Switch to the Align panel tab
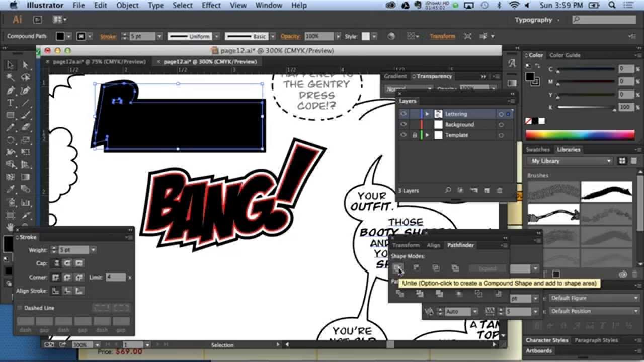644x362 pixels. [x=433, y=245]
